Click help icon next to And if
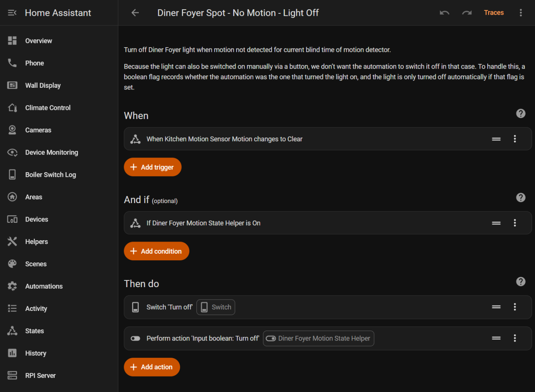 520,198
